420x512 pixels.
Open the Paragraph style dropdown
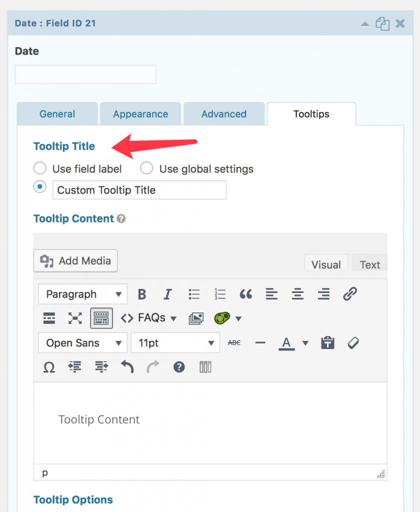click(82, 294)
